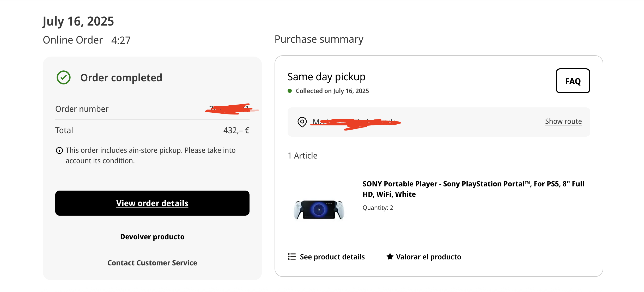The height and width of the screenshot is (292, 644).
Task: Click the 432 euro total amount
Action: pyautogui.click(x=236, y=130)
